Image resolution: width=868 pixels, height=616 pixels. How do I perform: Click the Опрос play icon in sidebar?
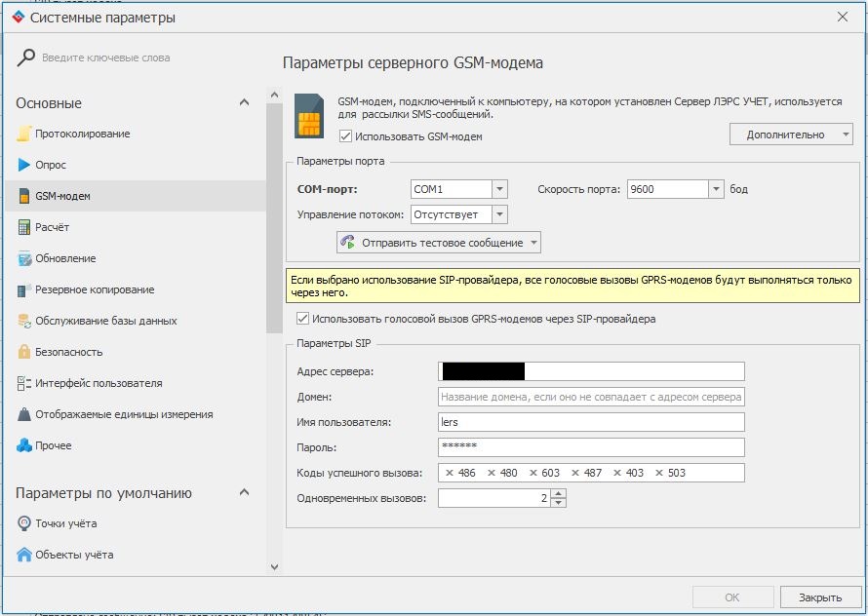pyautogui.click(x=24, y=165)
